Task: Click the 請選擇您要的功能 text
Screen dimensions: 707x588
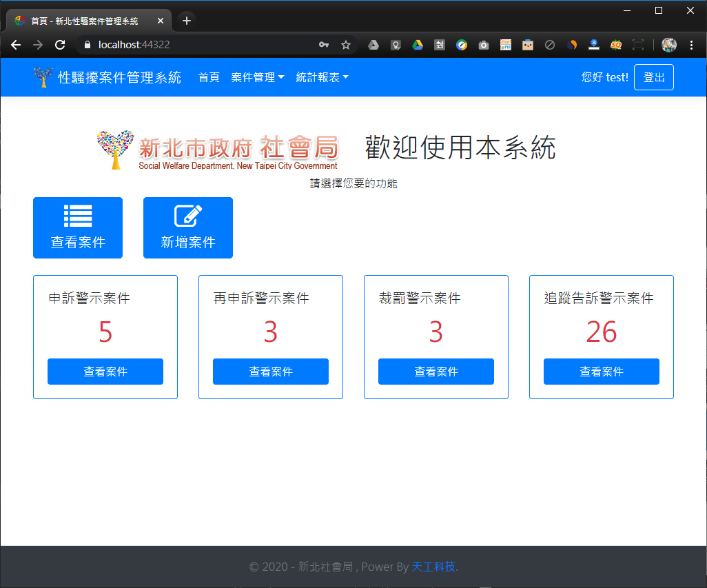Action: tap(353, 183)
